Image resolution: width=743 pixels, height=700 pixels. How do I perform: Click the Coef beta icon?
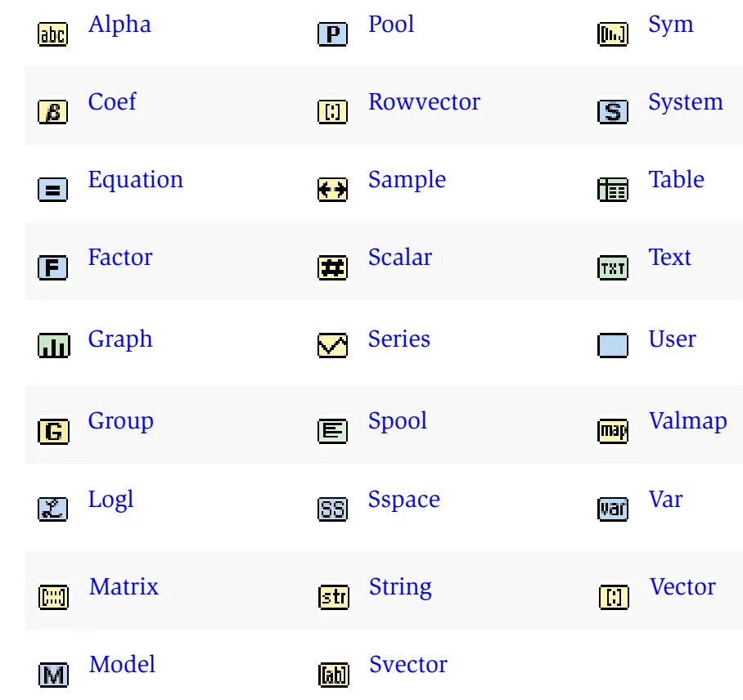53,112
